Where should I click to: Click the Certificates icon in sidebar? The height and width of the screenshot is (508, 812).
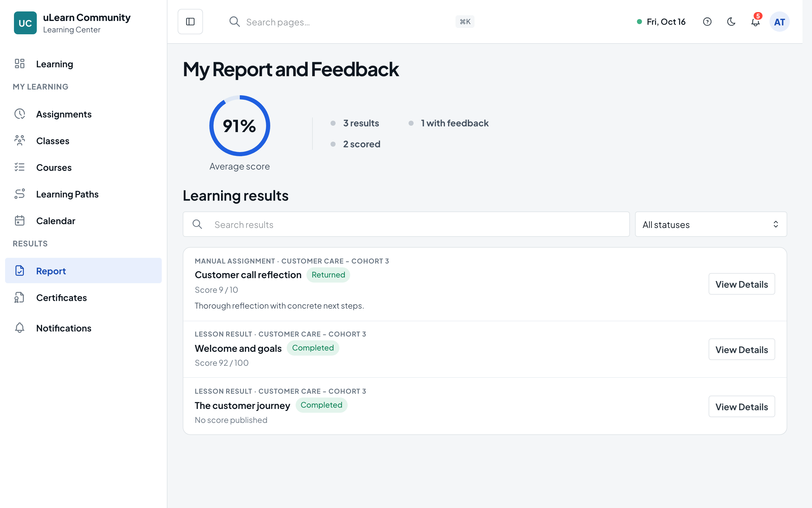point(20,297)
